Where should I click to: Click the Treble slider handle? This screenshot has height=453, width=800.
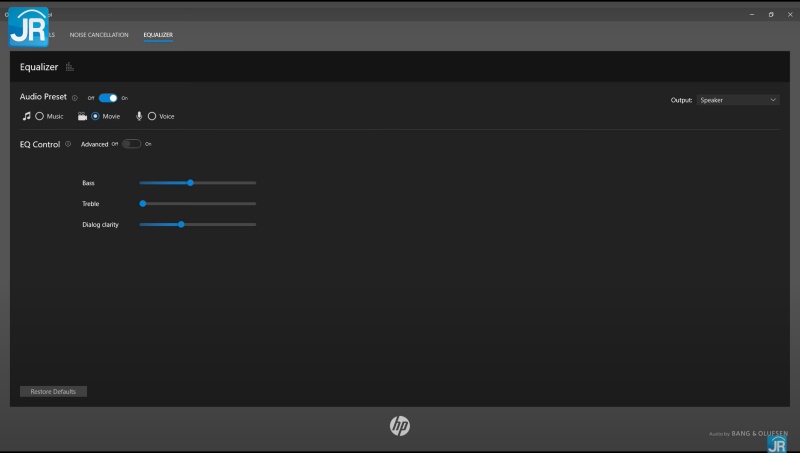(143, 204)
